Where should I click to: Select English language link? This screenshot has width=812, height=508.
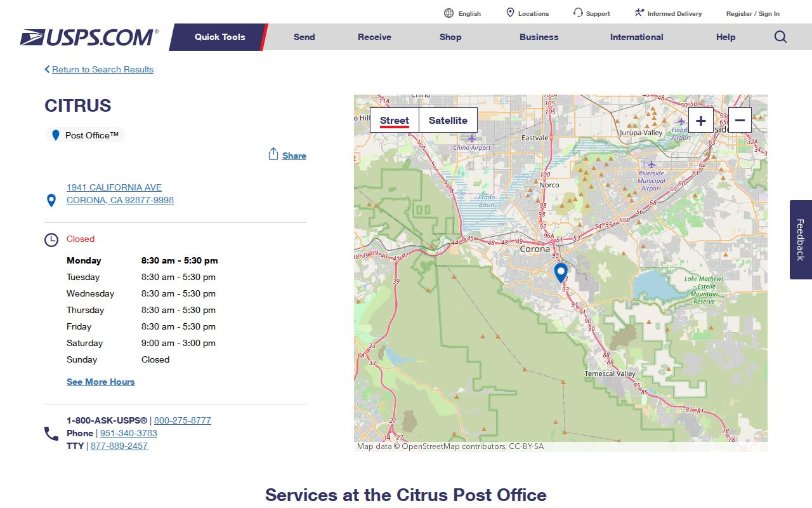pos(469,13)
